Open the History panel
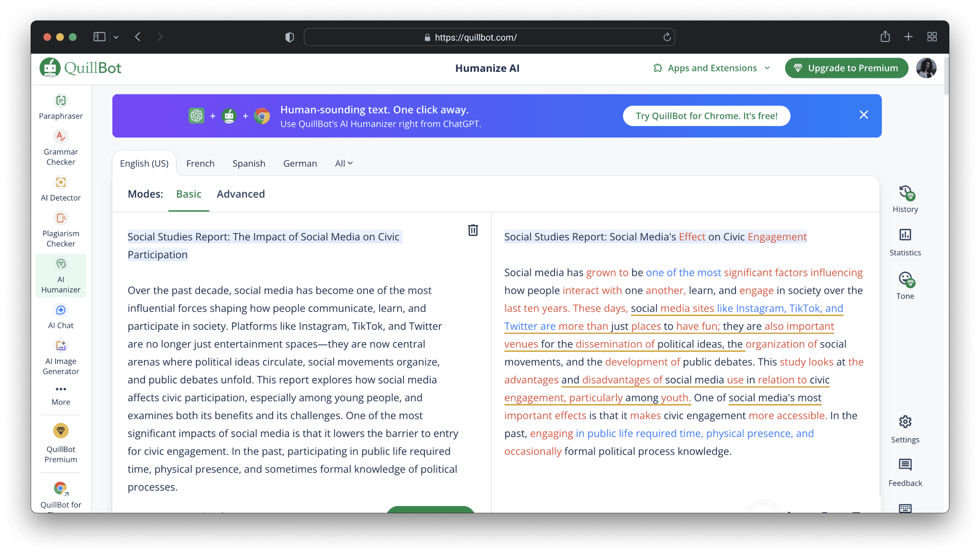980x554 pixels. pyautogui.click(x=905, y=199)
